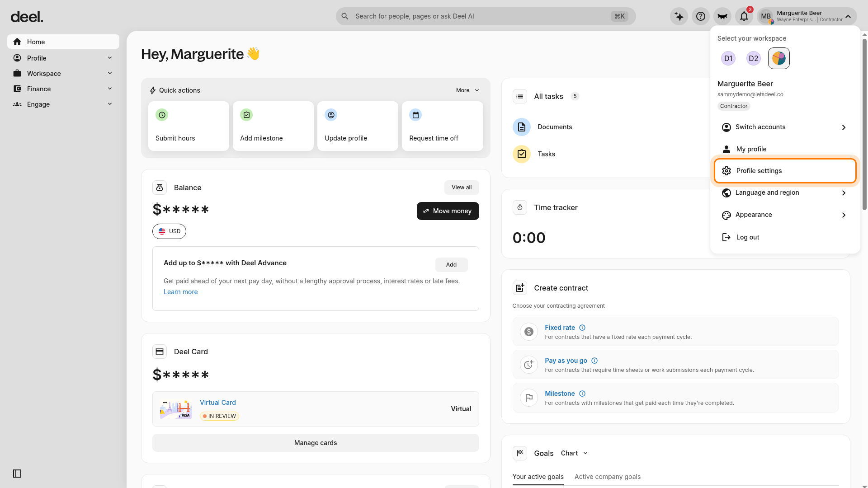Click the Time tracker stopwatch icon

tap(520, 207)
